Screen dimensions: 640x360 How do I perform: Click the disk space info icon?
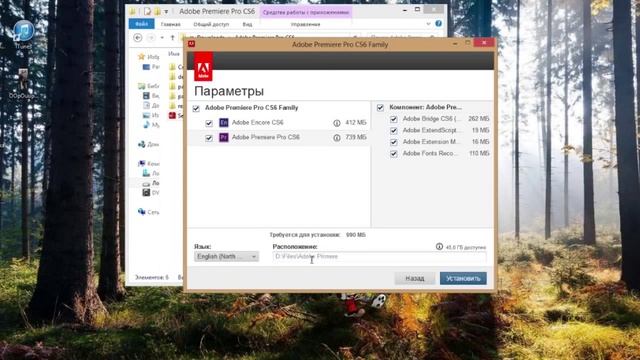click(x=439, y=247)
